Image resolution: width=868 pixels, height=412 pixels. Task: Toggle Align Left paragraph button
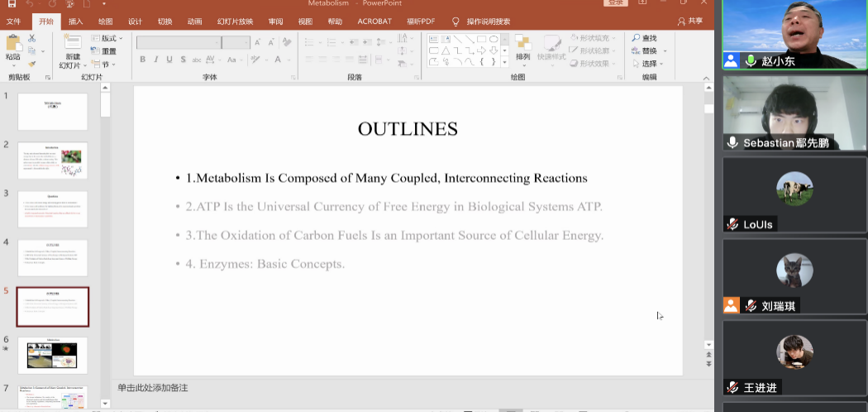click(x=309, y=60)
